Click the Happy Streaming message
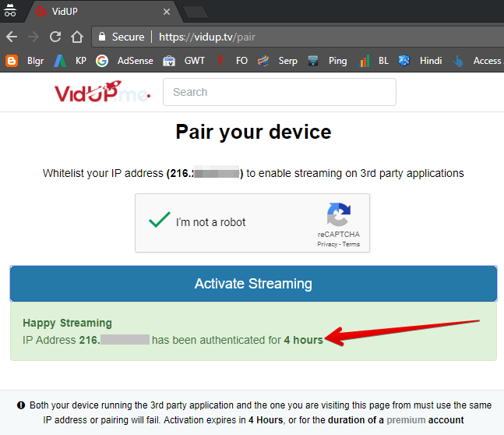 (67, 323)
